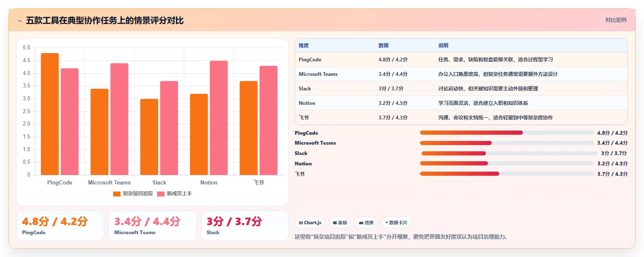Select the 进度 chip
Viewport: 644px width, 257px height.
pyautogui.click(x=366, y=223)
